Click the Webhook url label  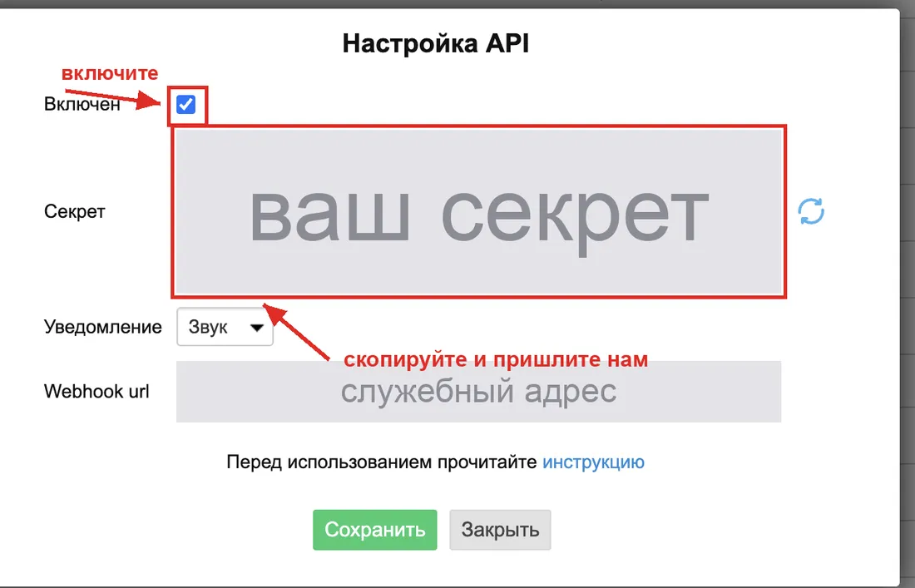tap(96, 391)
